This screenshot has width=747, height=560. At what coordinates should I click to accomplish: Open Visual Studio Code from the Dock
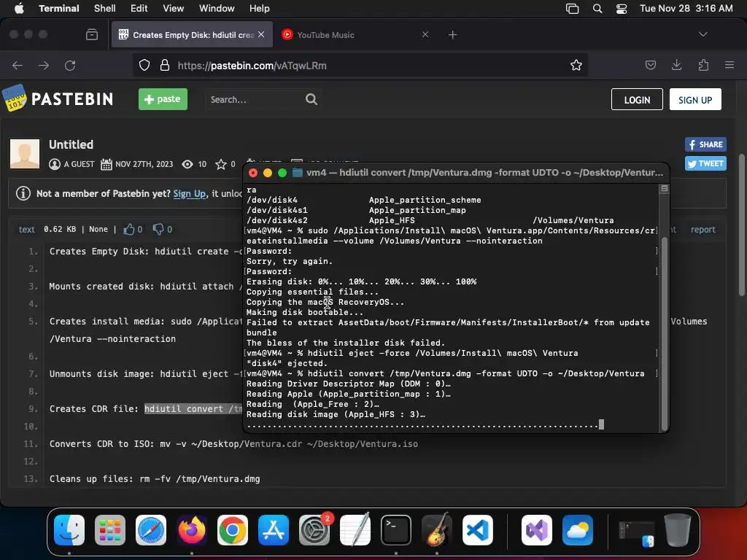click(477, 530)
